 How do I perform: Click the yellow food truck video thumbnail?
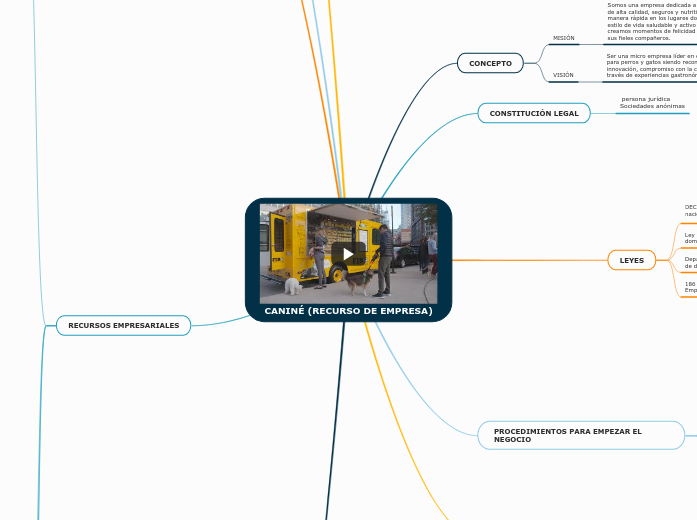(348, 254)
